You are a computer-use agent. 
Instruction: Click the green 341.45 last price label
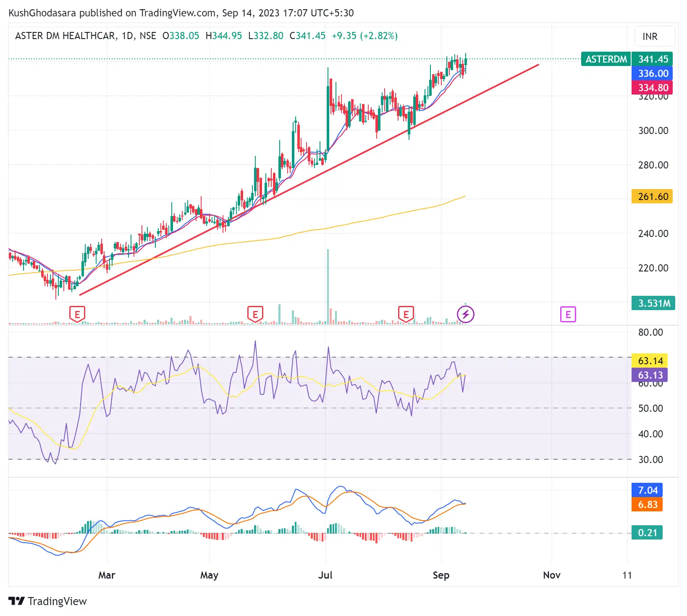(652, 59)
